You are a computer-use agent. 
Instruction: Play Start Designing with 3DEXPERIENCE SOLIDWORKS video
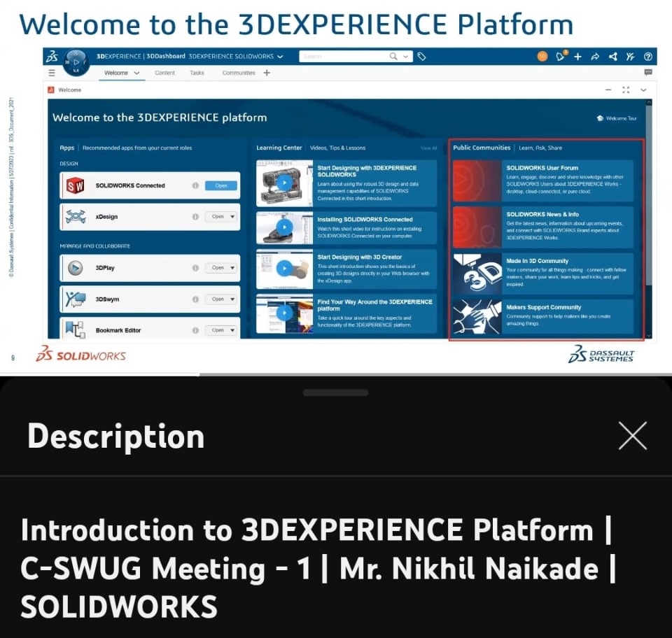285,183
